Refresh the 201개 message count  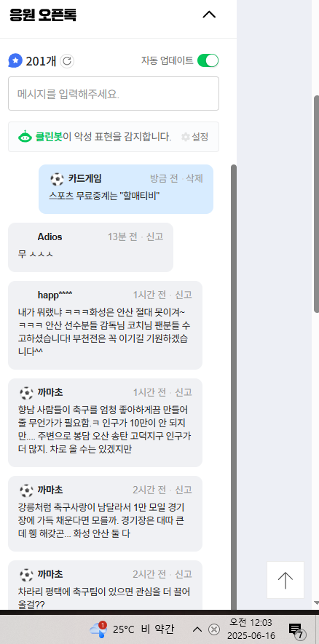(67, 61)
